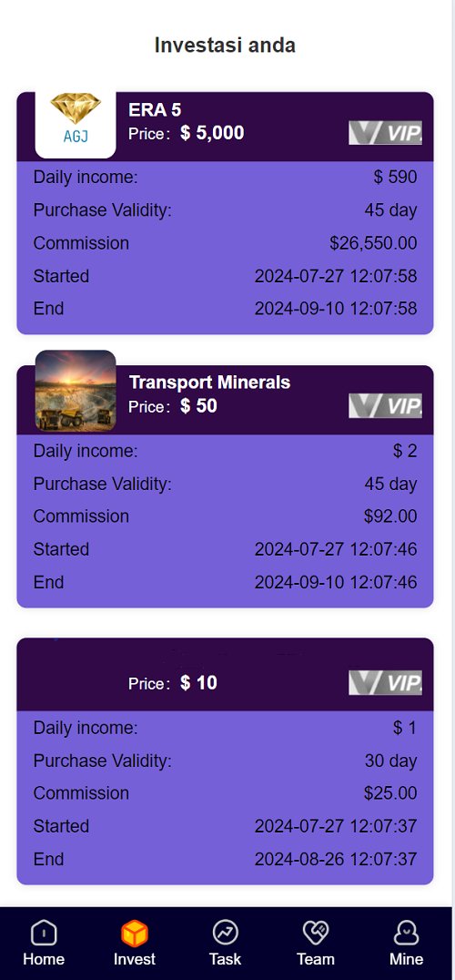Open the Home tab icon
Viewport: 455px width, 980px height.
[44, 934]
